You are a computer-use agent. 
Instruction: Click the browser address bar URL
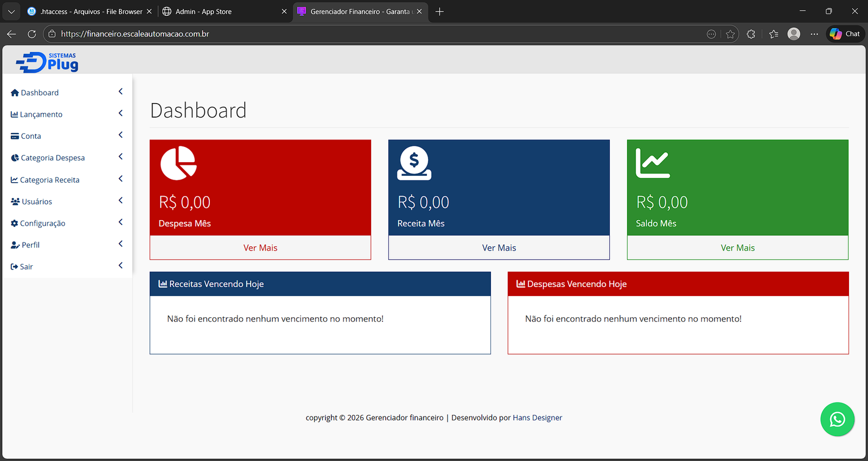(x=135, y=34)
